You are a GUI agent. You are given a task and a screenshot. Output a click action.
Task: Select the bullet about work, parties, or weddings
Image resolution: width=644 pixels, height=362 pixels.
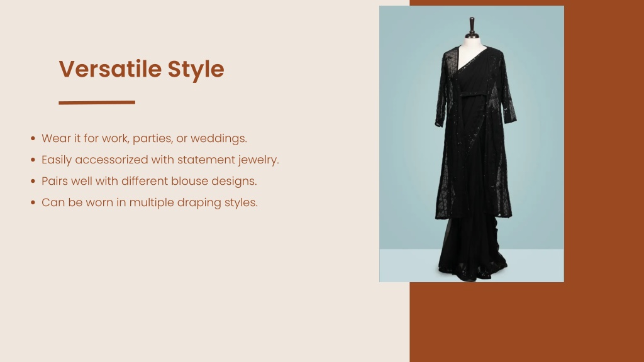click(144, 138)
